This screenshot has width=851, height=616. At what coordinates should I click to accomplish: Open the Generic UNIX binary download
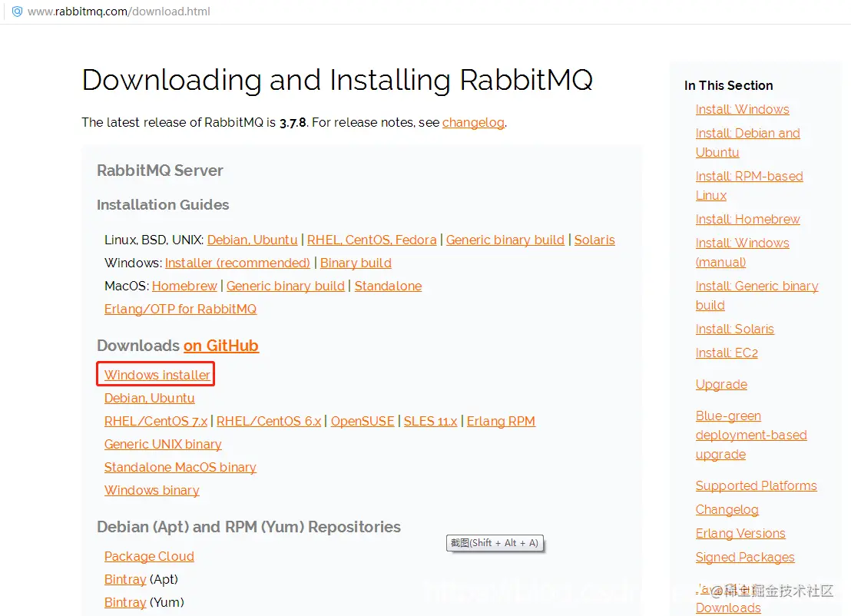click(163, 444)
